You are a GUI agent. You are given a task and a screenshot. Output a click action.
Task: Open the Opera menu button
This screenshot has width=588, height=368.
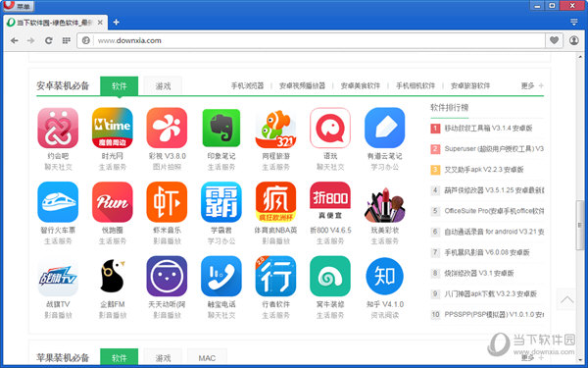[18, 5]
